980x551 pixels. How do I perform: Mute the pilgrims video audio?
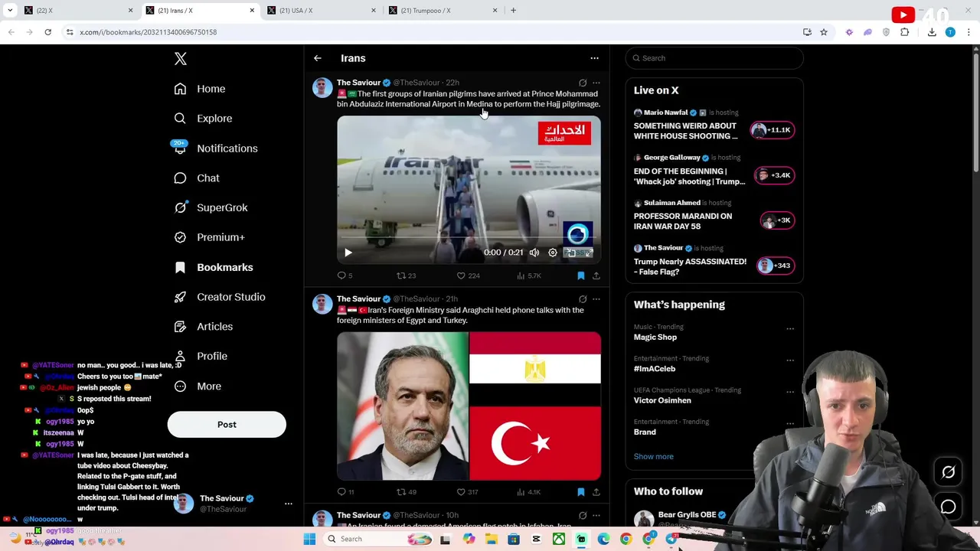point(534,253)
